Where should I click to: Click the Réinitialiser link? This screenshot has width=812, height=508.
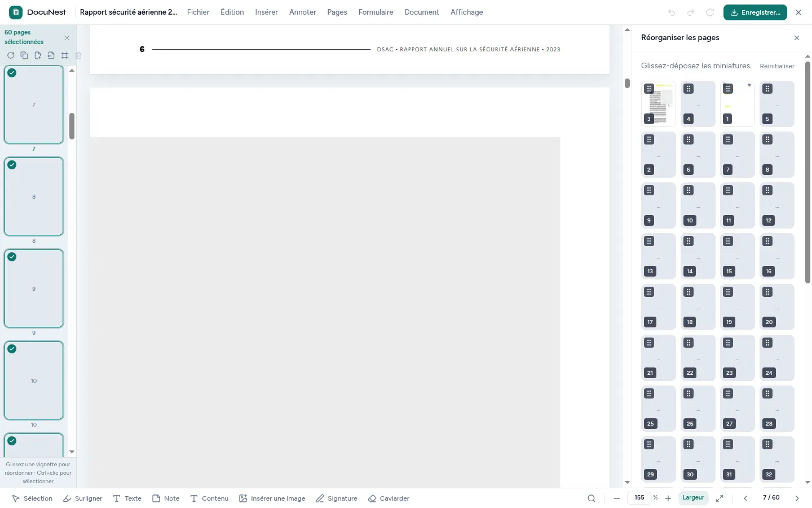777,66
